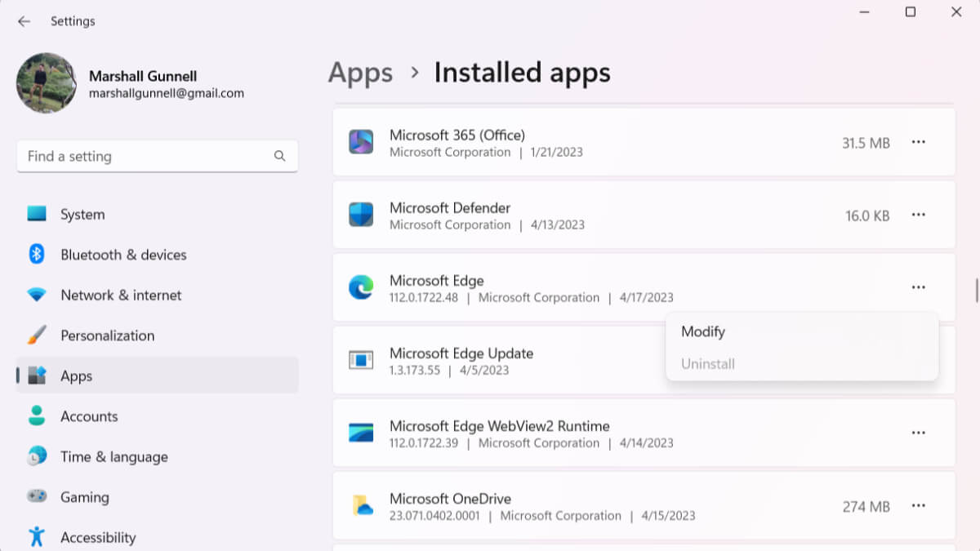Click the Marshall Gunnell profile picture
The image size is (980, 551).
47,83
